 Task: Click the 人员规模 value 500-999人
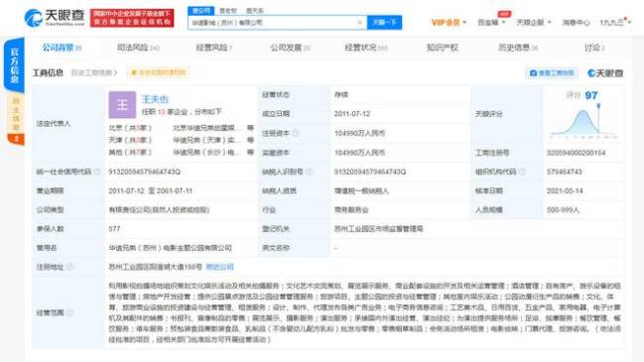point(563,209)
